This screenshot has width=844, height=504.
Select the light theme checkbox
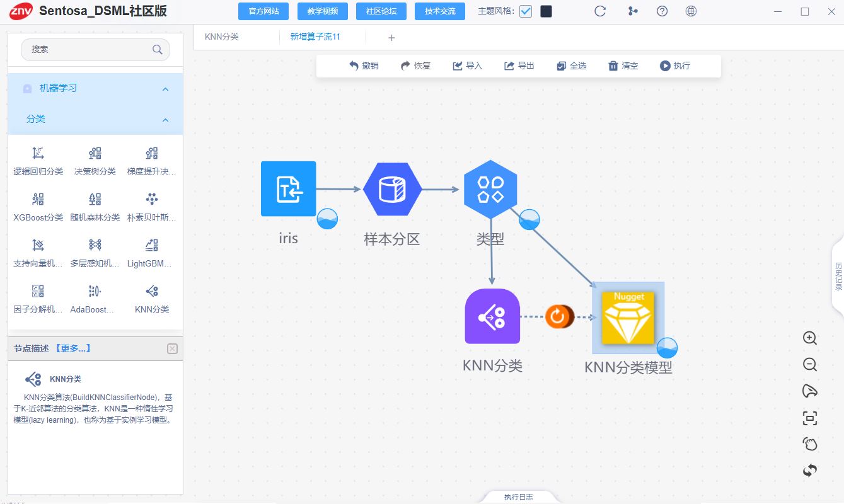526,11
